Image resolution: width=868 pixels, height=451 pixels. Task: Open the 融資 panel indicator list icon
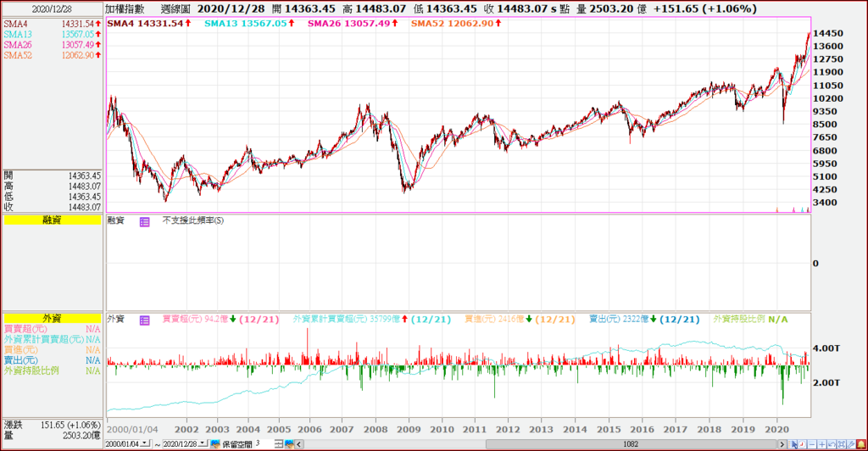coord(144,222)
